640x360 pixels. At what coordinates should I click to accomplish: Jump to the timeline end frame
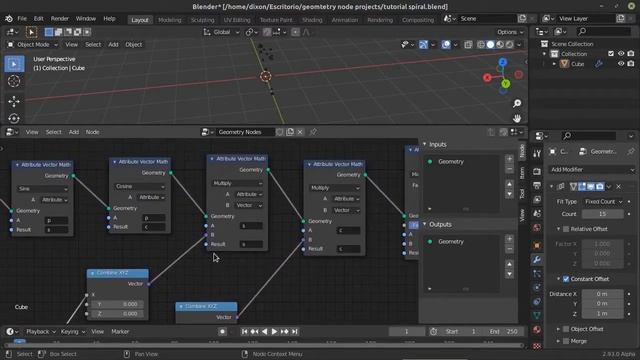(x=295, y=331)
